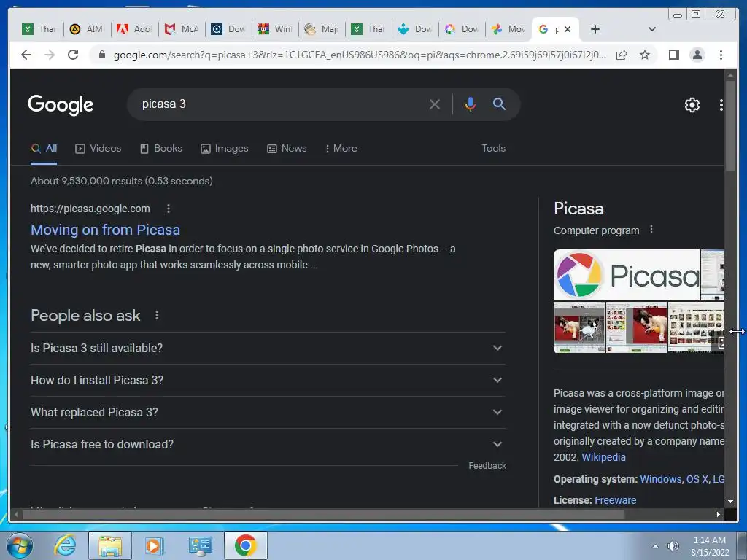This screenshot has height=560, width=747.
Task: Open the Control Panel item on taskbar
Action: click(200, 545)
